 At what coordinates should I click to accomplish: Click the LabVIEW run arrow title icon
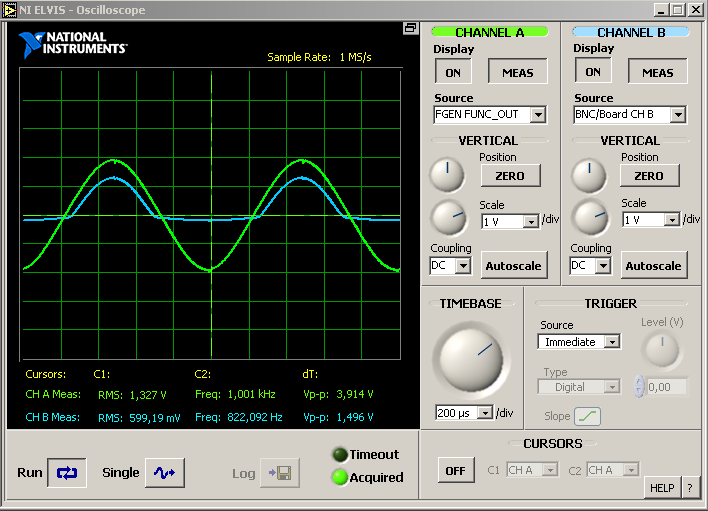tap(9, 10)
